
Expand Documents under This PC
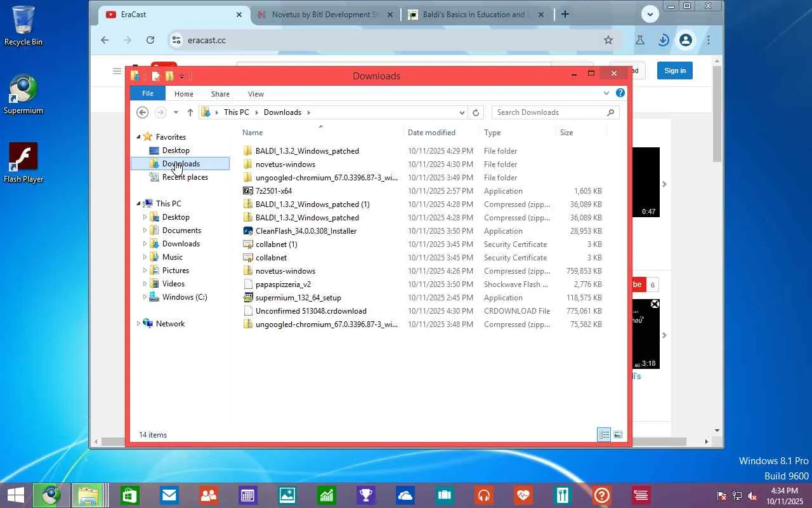point(145,231)
